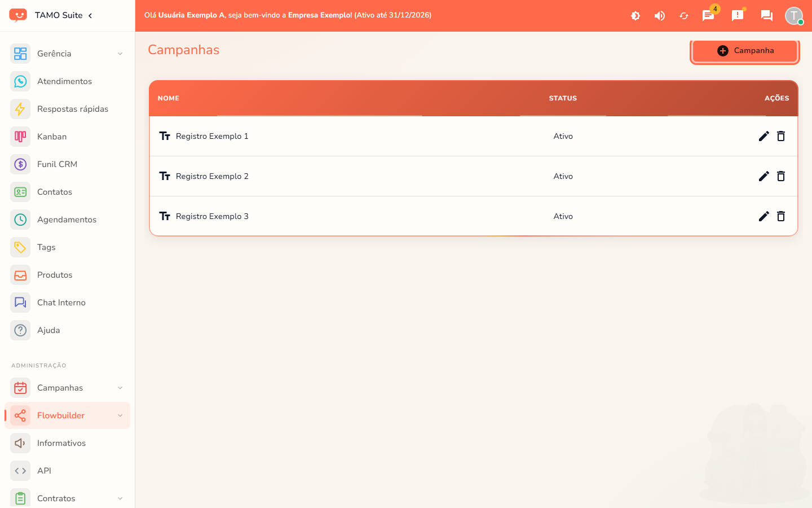Sort by STATUS column header
The image size is (812, 508).
[563, 98]
